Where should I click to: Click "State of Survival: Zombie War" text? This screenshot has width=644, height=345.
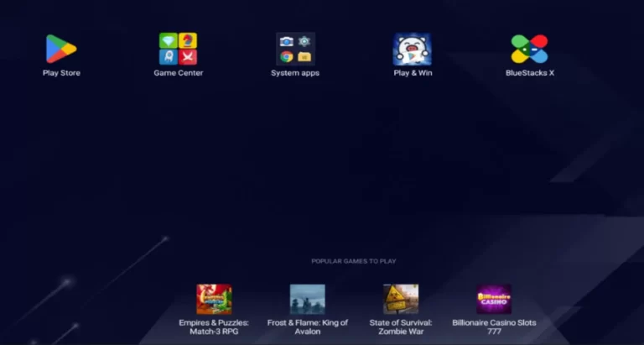pyautogui.click(x=401, y=327)
